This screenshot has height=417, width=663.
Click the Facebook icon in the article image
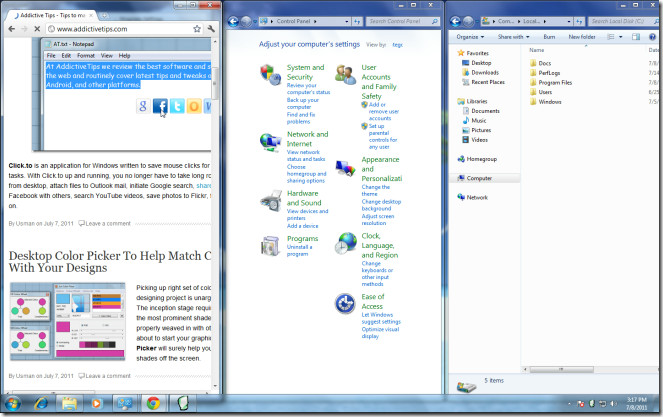160,106
